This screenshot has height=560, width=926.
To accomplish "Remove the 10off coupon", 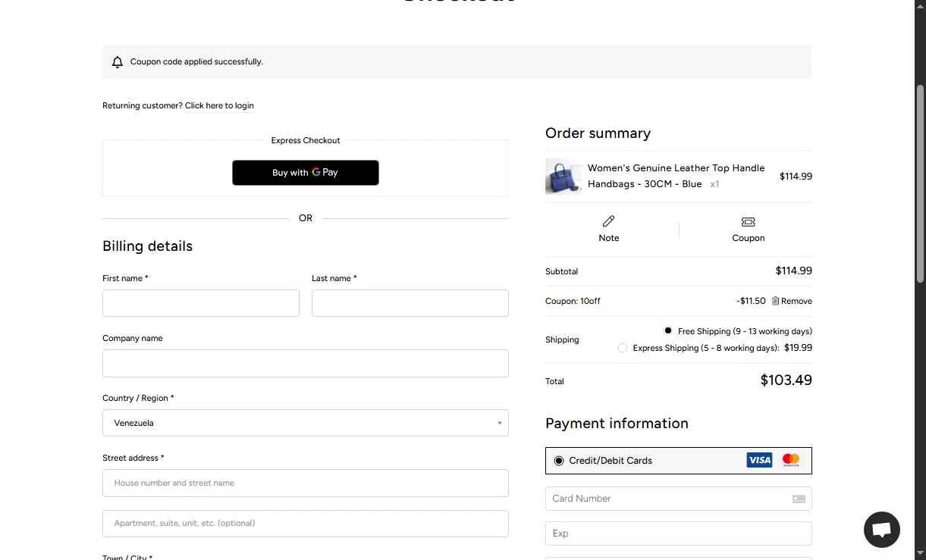I will tap(796, 301).
